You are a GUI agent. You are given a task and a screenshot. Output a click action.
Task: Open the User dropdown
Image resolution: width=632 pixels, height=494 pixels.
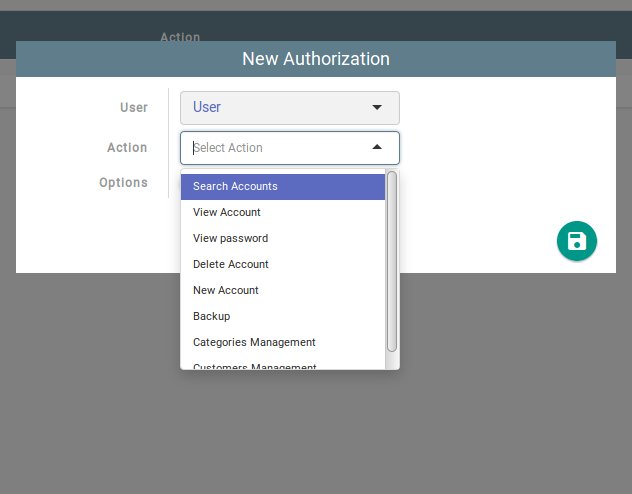click(x=290, y=108)
